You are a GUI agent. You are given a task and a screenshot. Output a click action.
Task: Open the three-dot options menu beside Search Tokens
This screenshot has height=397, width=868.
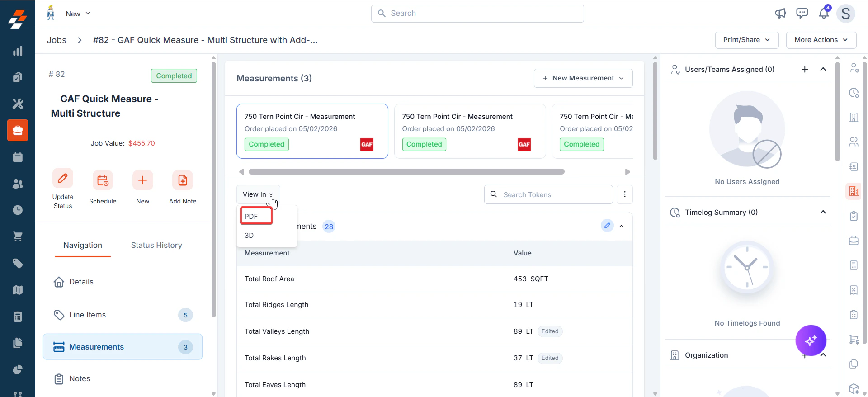point(625,194)
